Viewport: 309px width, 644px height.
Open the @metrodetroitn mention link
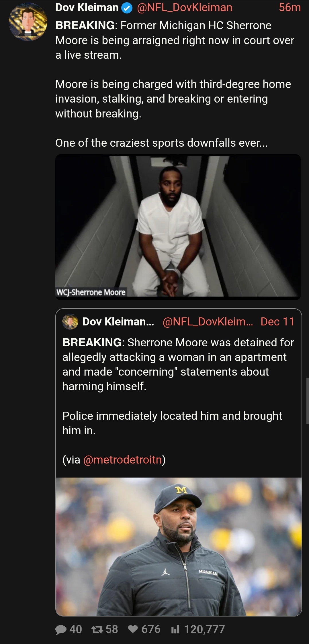tap(122, 460)
